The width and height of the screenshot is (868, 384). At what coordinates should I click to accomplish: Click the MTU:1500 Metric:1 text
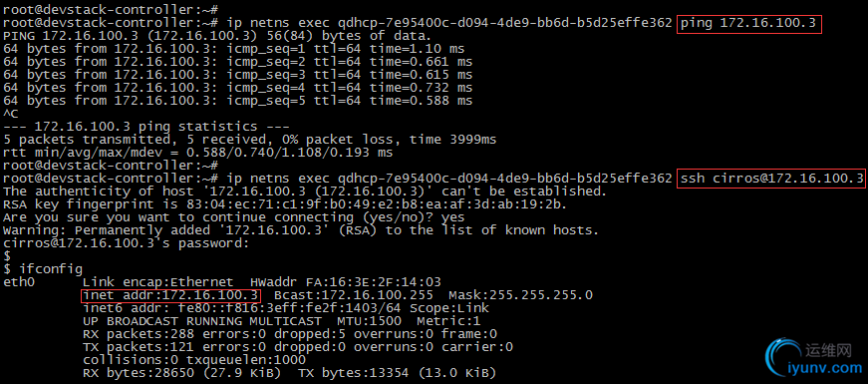tap(410, 321)
